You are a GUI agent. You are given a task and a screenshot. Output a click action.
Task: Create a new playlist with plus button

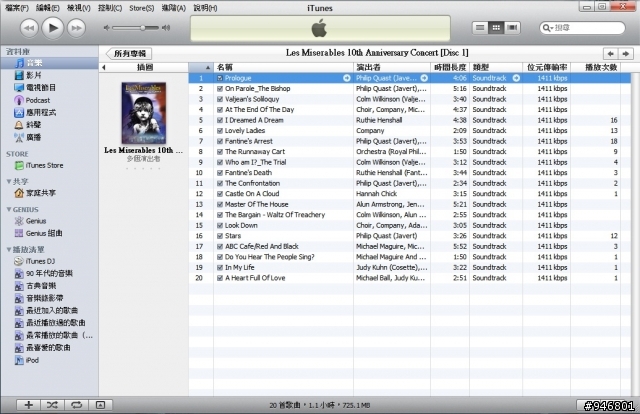tap(29, 405)
